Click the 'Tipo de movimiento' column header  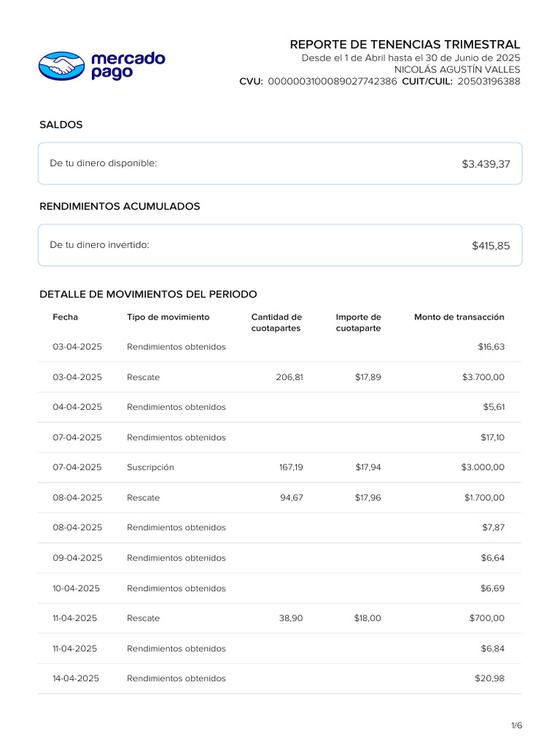pyautogui.click(x=168, y=317)
